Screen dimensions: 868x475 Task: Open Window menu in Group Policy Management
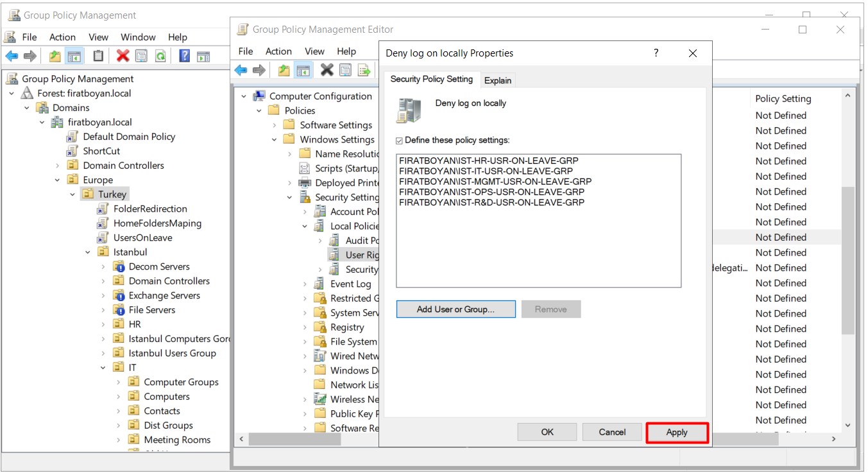click(138, 37)
